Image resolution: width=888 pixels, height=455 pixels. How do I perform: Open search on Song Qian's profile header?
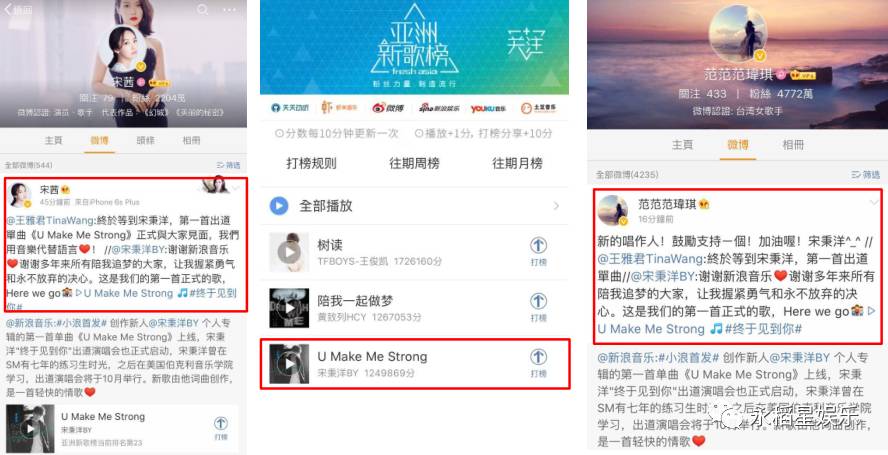pos(202,10)
